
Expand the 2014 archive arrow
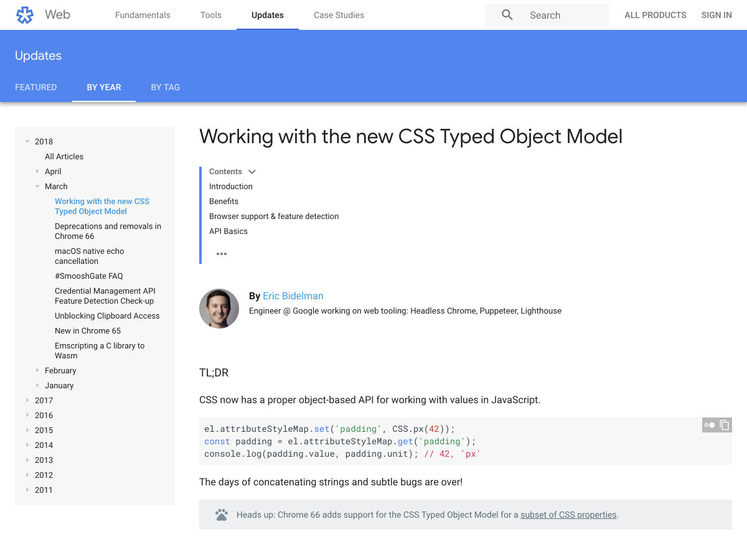pos(27,445)
